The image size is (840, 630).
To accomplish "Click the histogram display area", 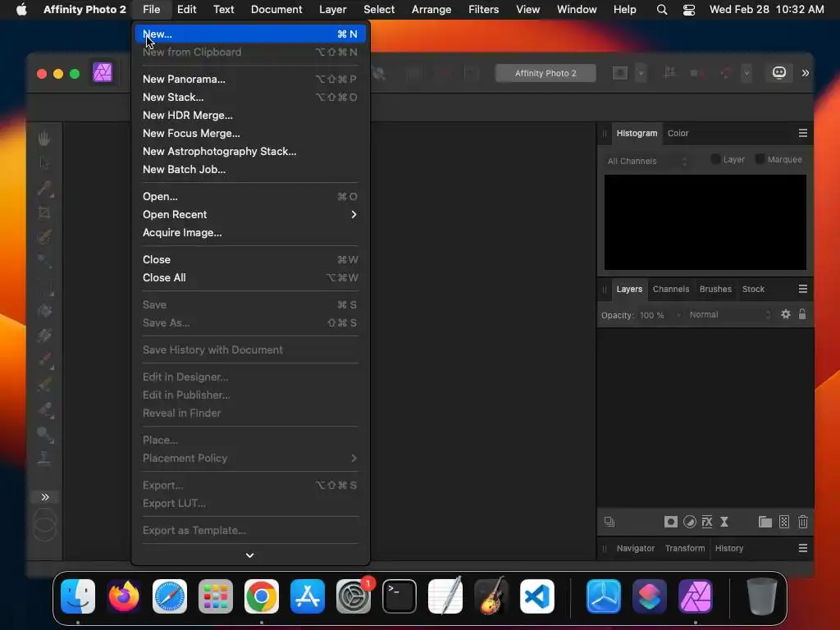I will (705, 222).
